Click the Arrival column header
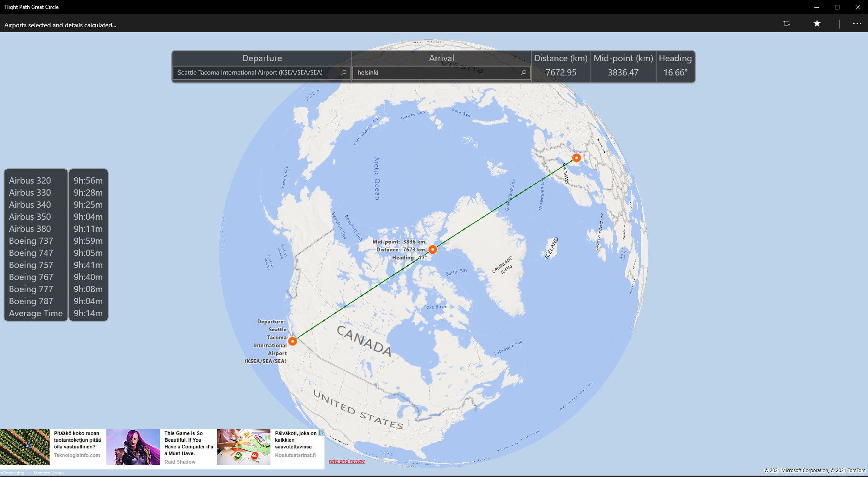Image resolution: width=868 pixels, height=477 pixels. [x=442, y=58]
